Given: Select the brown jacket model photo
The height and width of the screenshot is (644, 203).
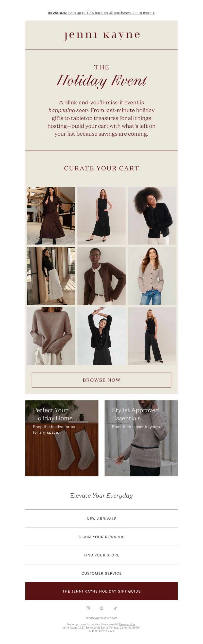Looking at the screenshot, I should click(101, 276).
